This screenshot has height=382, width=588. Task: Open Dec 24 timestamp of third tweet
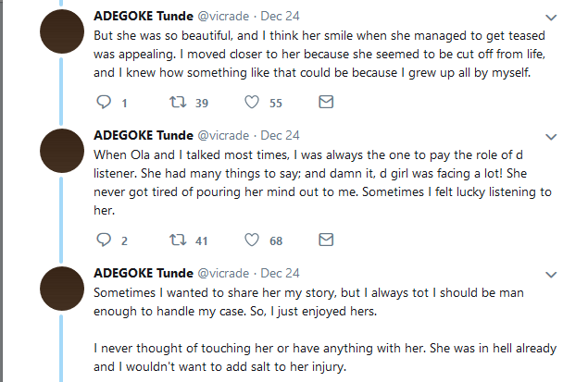[x=280, y=274]
